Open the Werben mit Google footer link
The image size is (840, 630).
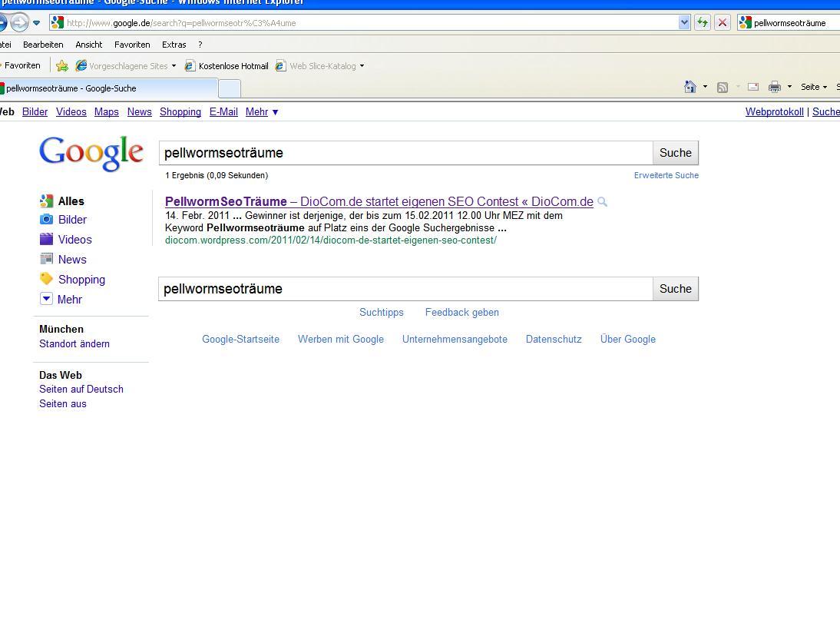tap(341, 339)
